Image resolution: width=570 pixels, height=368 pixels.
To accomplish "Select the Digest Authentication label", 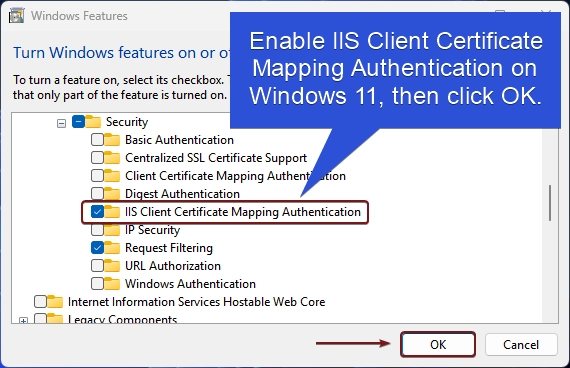I will (x=182, y=194).
